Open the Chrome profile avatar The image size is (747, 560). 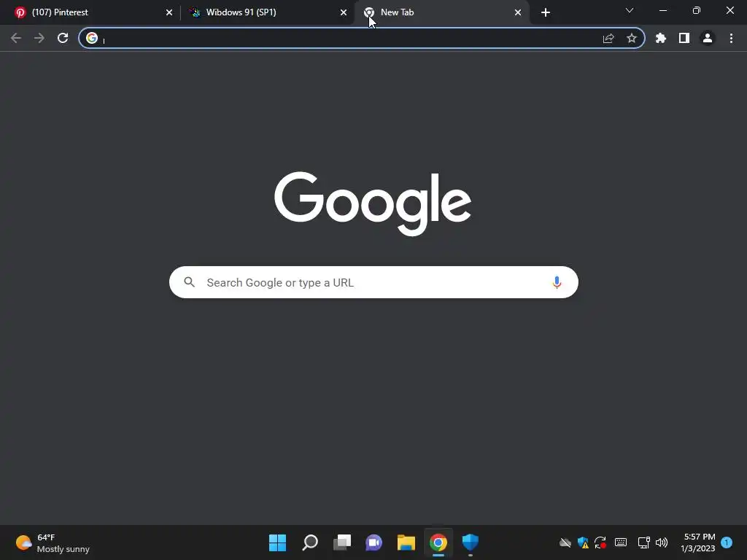click(708, 38)
